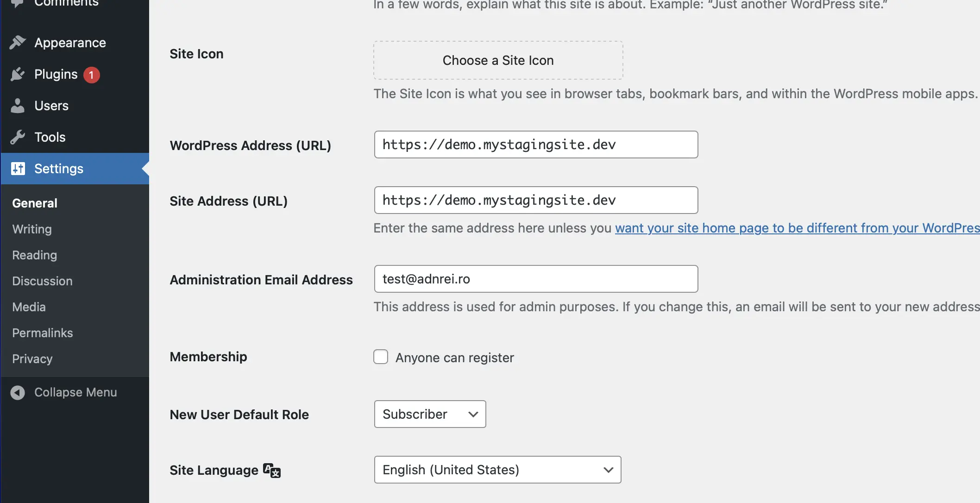Click the Comments speech bubble icon
Screen dimensions: 980x503
click(x=18, y=3)
